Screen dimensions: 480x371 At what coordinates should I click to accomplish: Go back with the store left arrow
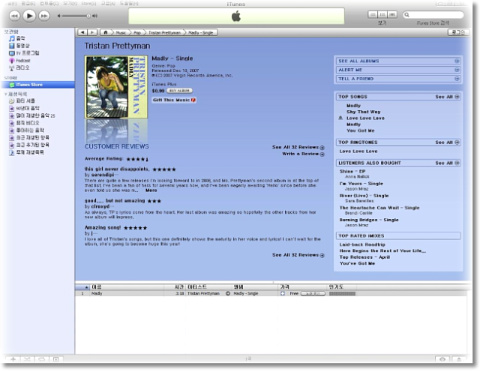83,32
